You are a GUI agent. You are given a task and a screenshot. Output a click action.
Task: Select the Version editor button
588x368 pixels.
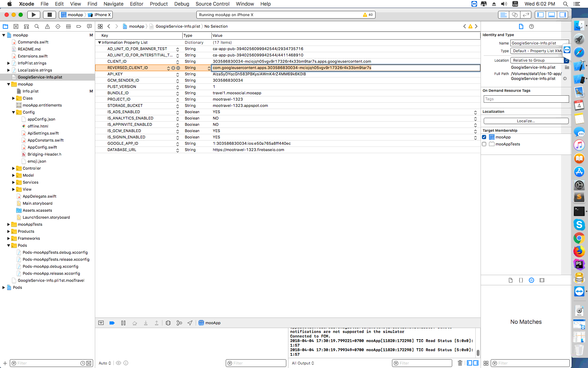click(x=526, y=15)
